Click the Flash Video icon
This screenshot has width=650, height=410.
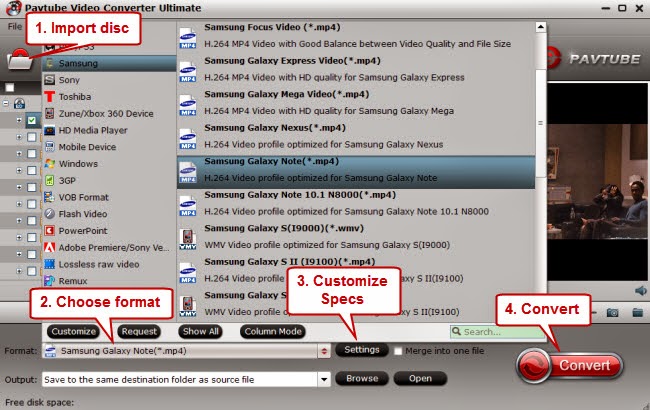pos(49,213)
